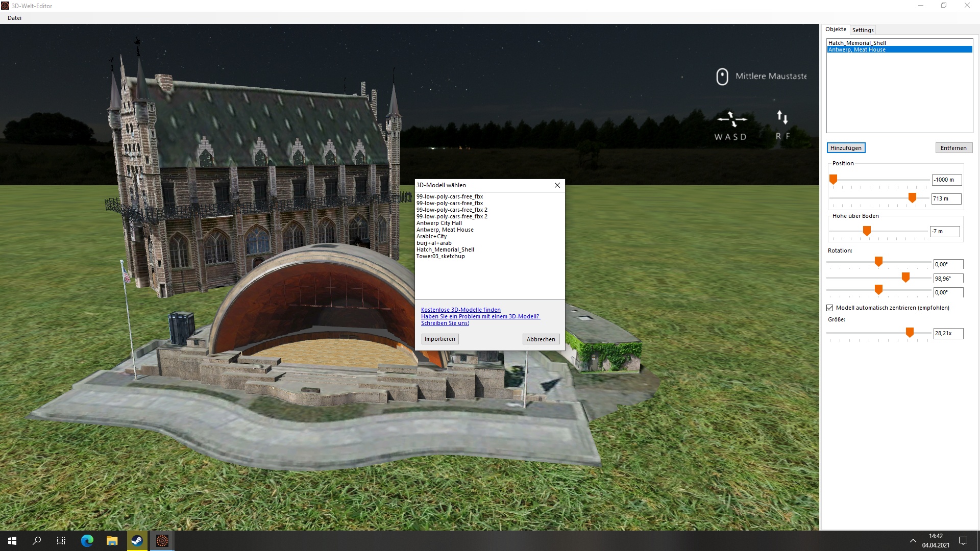The height and width of the screenshot is (551, 980).
Task: Click the 3D-Welt-Editor title bar app icon
Action: click(5, 6)
